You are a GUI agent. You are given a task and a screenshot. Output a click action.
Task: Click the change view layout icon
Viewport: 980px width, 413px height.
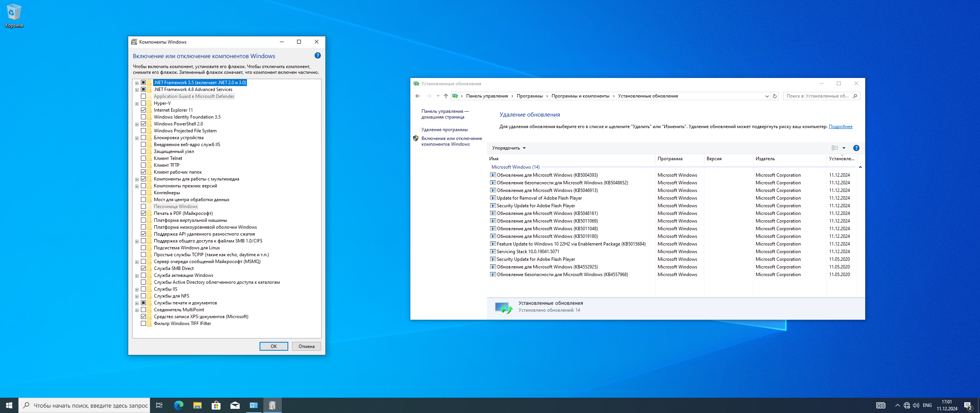pyautogui.click(x=835, y=148)
